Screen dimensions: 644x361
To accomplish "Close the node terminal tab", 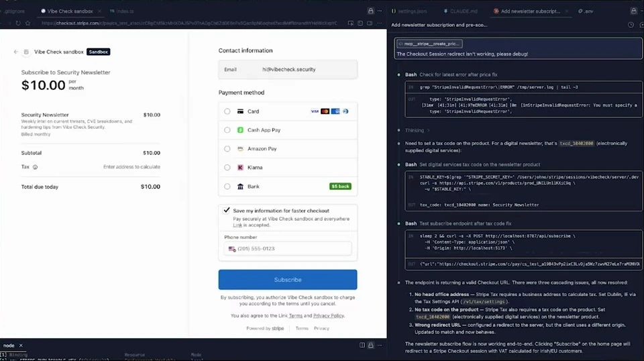I will coord(21,346).
